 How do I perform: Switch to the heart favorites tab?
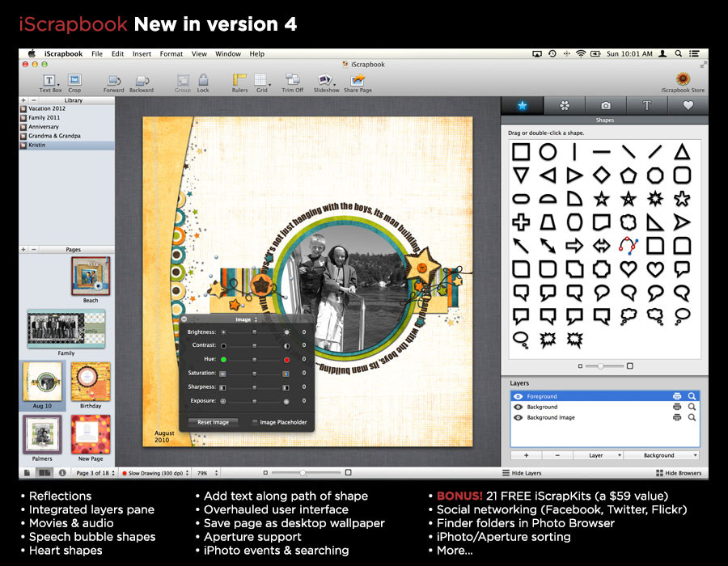(688, 106)
